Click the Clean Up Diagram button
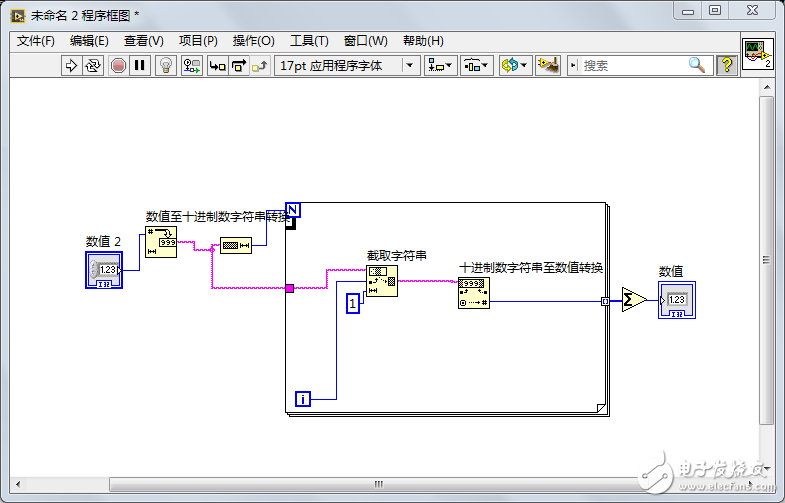Screen dimensions: 785x503 coord(548,66)
